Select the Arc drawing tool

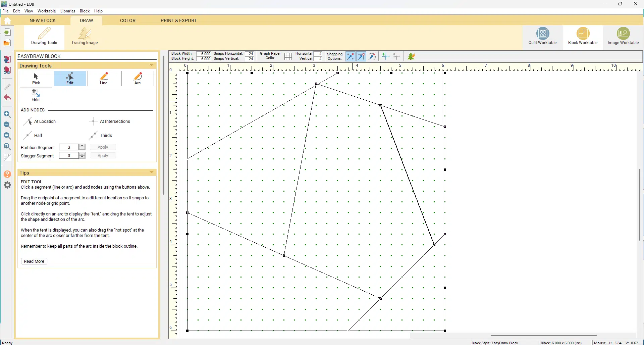(x=138, y=79)
